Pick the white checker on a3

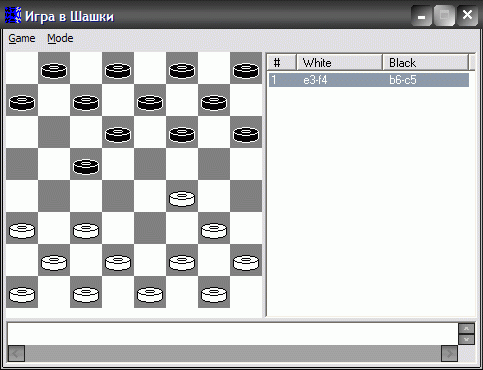(x=22, y=230)
